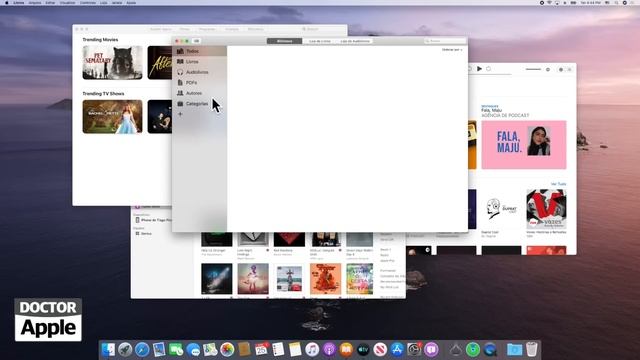Open the Pet Sematary movie thumbnail

click(x=112, y=62)
